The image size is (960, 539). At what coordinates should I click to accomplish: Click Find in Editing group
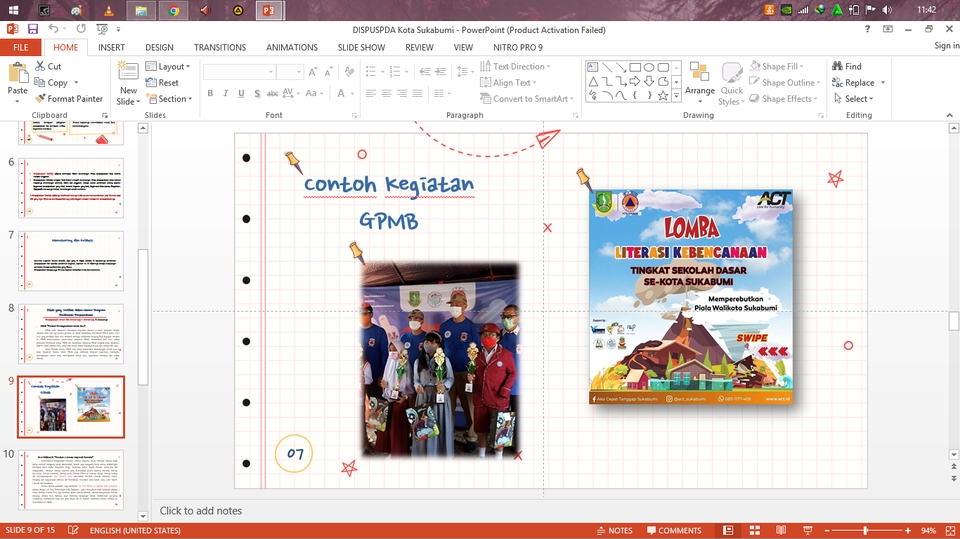pos(847,66)
